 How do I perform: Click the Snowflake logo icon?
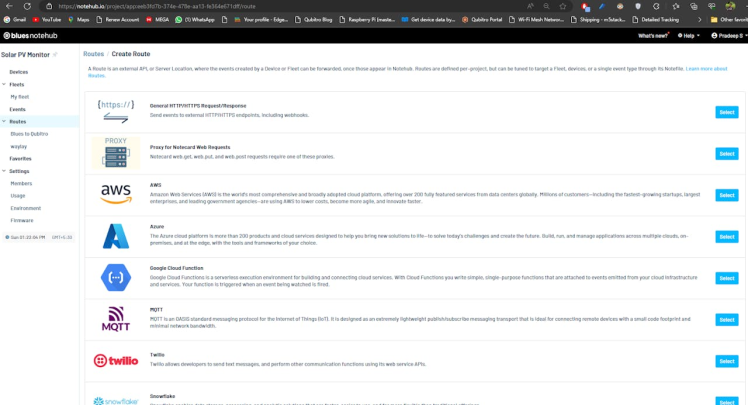tap(116, 401)
